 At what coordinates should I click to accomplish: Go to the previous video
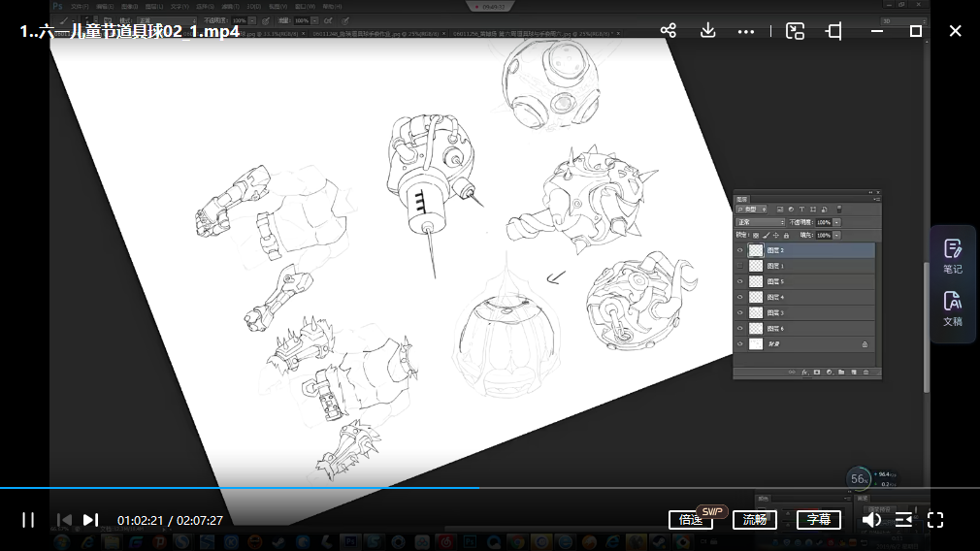click(x=64, y=520)
